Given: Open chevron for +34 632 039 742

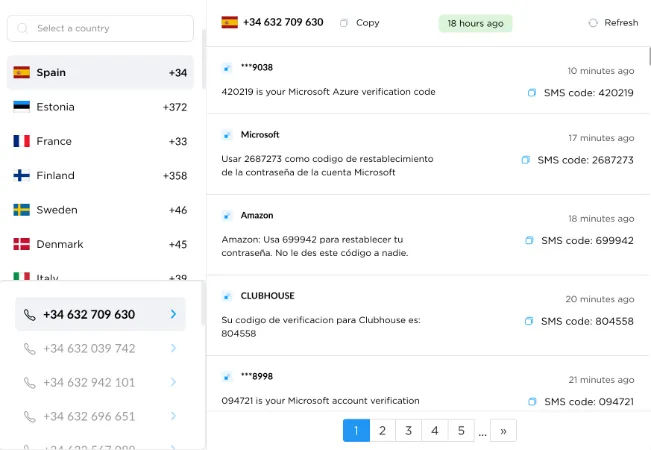Looking at the screenshot, I should click(x=174, y=348).
